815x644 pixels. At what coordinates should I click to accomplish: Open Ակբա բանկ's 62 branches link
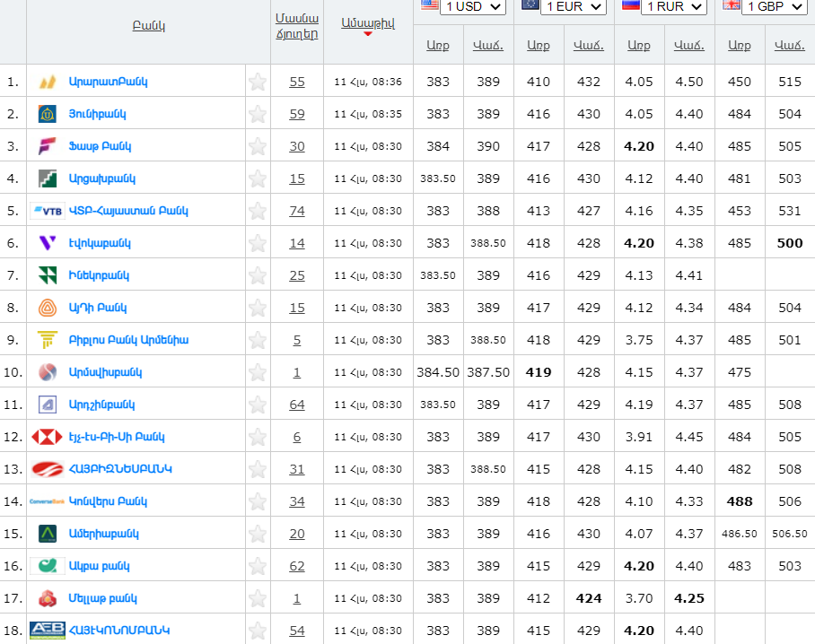[x=297, y=566]
